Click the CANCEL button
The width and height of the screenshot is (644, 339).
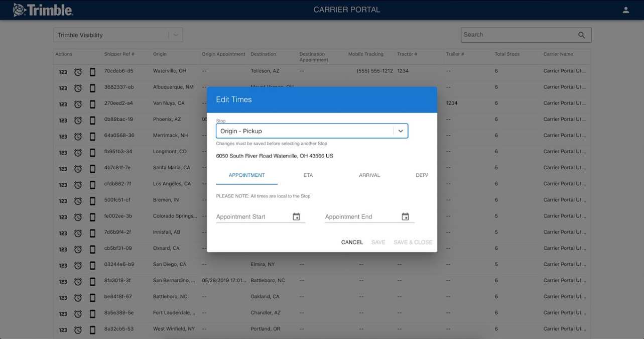click(x=351, y=242)
